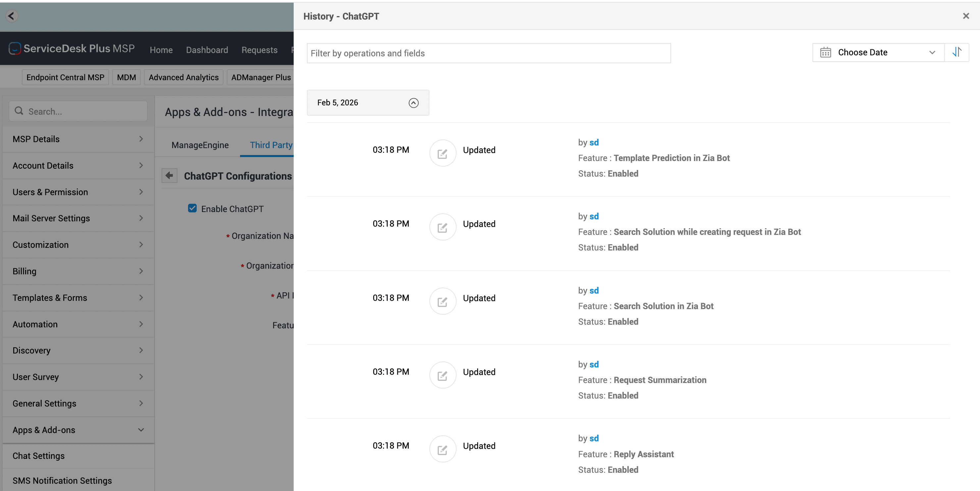
Task: Click the edit icon for Reply Assistant update
Action: tap(442, 450)
